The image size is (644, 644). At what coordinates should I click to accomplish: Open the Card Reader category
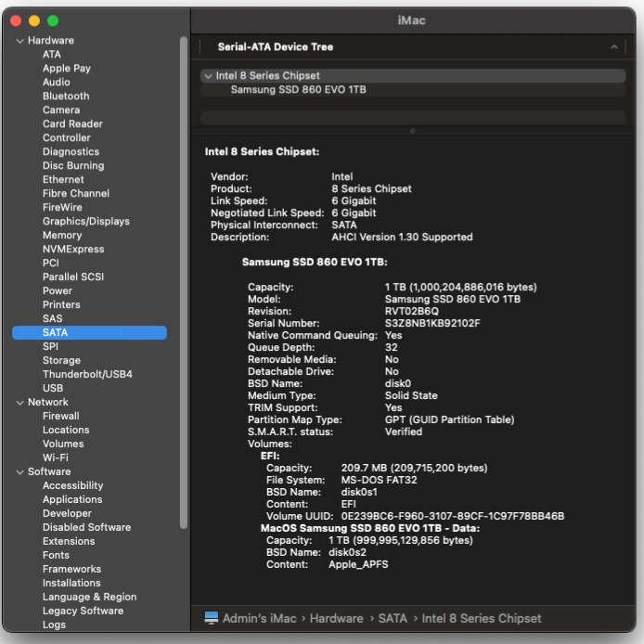tap(72, 124)
